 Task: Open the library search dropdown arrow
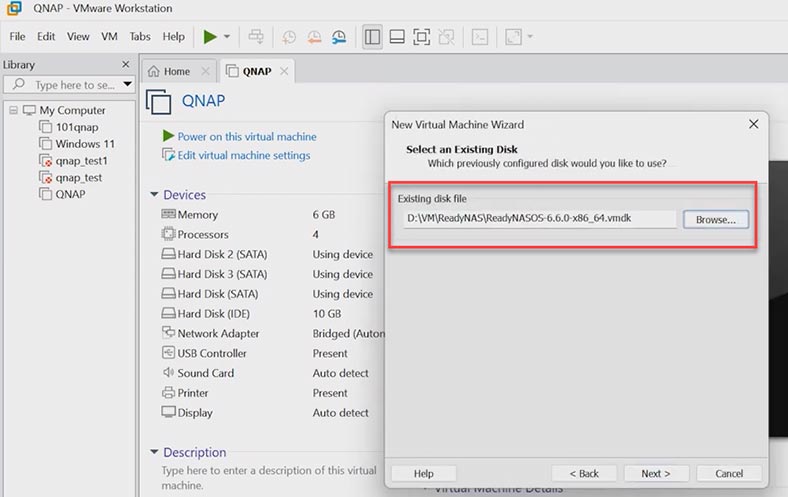coord(128,84)
